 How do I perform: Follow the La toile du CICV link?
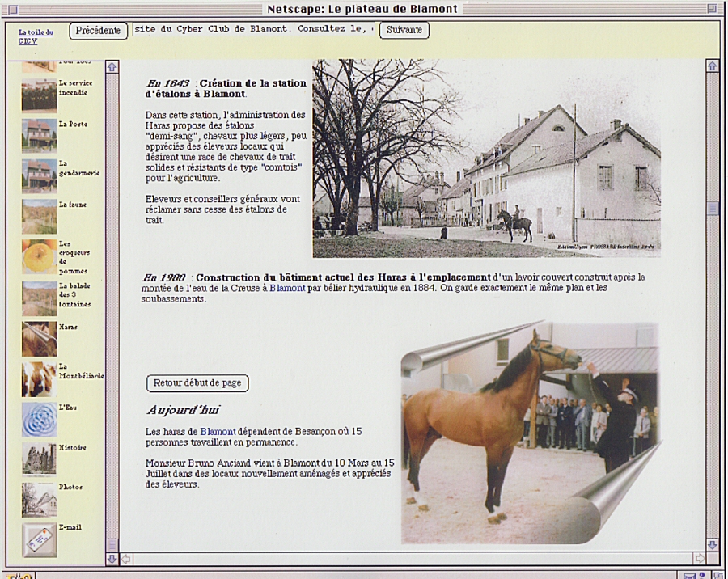[36, 36]
